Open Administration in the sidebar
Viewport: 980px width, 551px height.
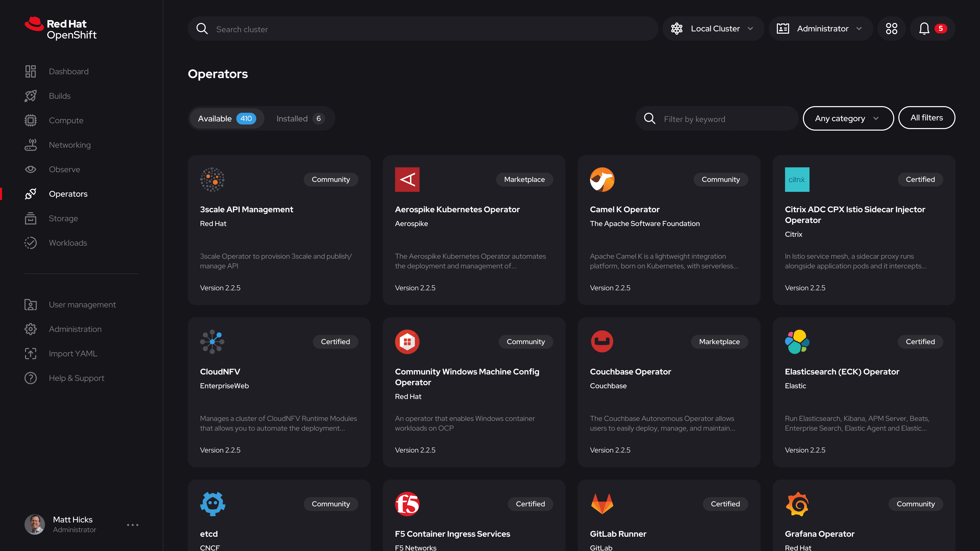(75, 329)
